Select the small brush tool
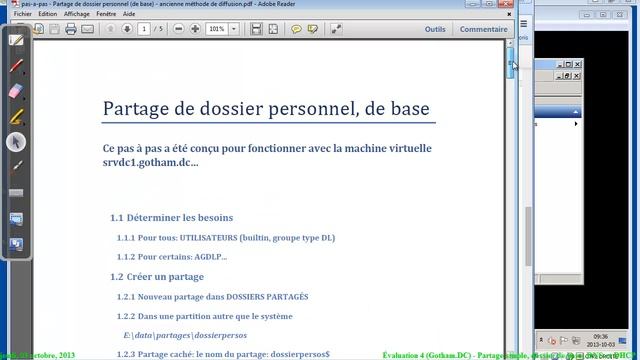This screenshot has height=360, width=640. 16,167
